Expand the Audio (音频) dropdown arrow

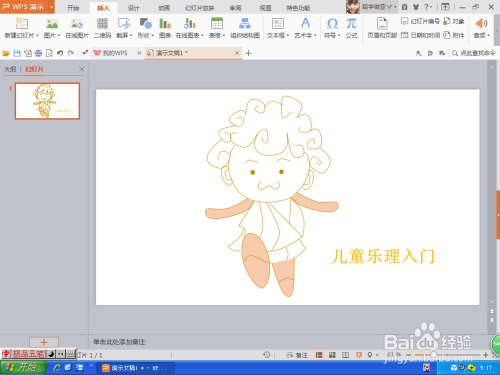(x=488, y=35)
